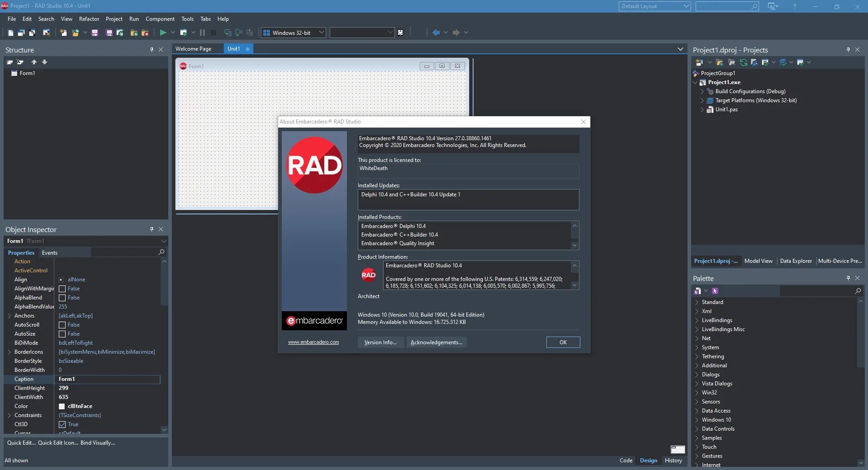Toggle the AlphaBlend checkbox
The height and width of the screenshot is (470, 868).
tap(62, 298)
